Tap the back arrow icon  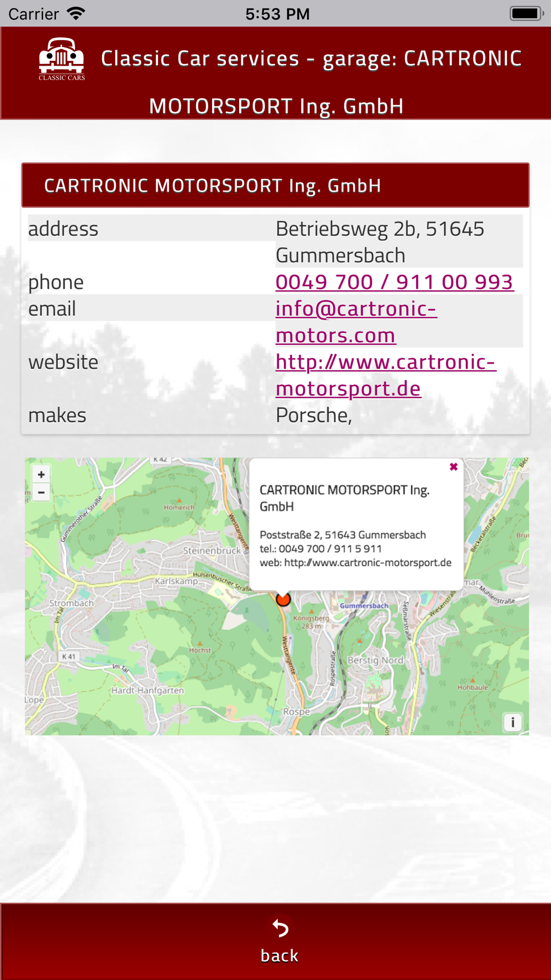pos(280,928)
